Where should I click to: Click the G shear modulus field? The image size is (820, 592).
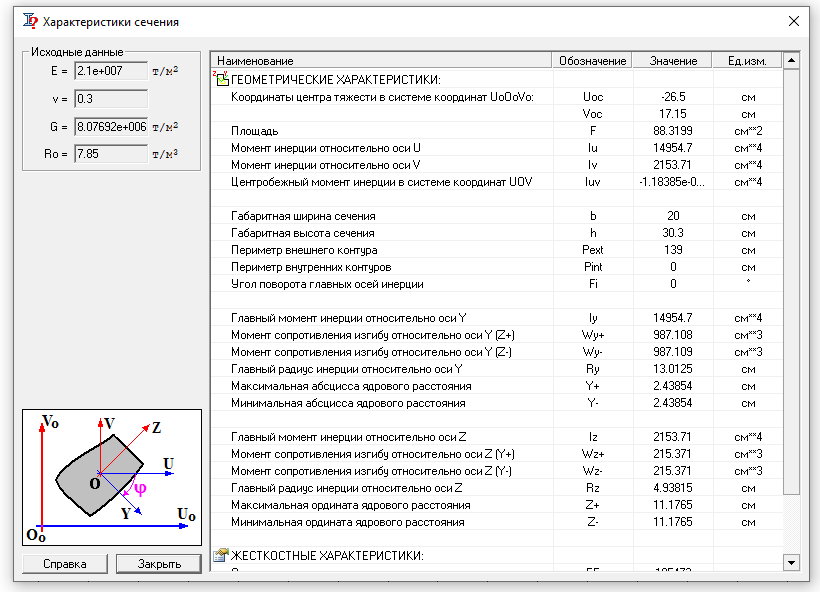tap(111, 127)
